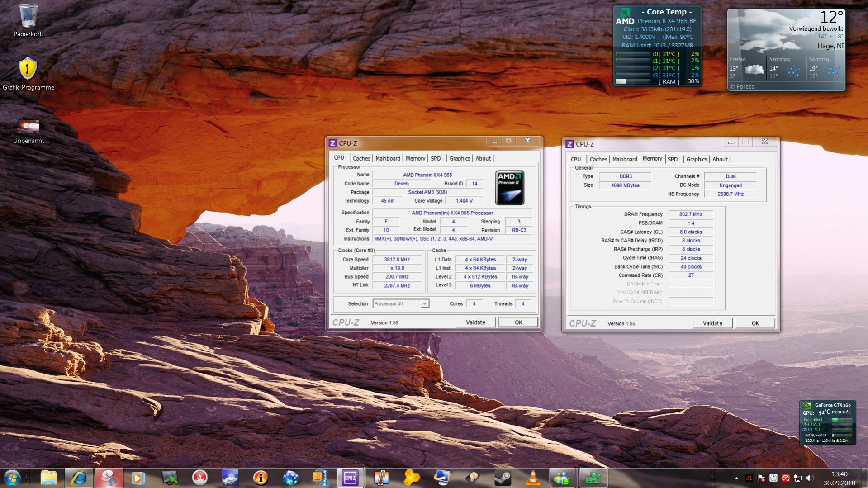Click the volume speaker tray icon
Image resolution: width=868 pixels, height=488 pixels.
coord(810,478)
